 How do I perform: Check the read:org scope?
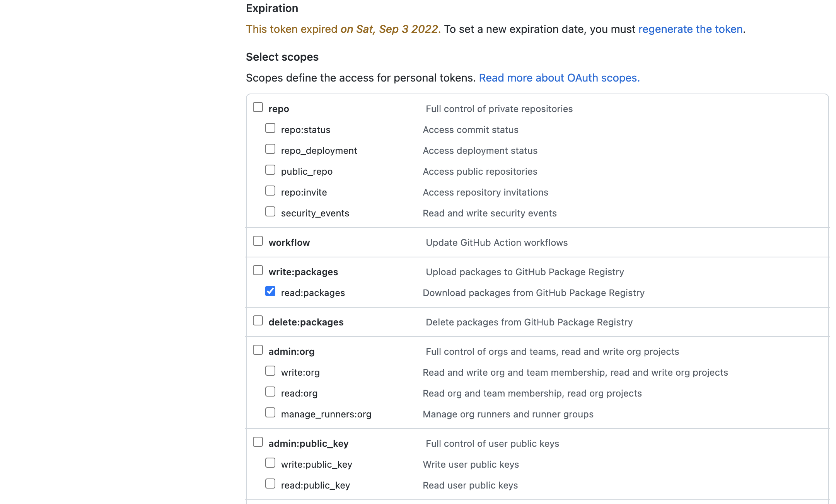(270, 391)
